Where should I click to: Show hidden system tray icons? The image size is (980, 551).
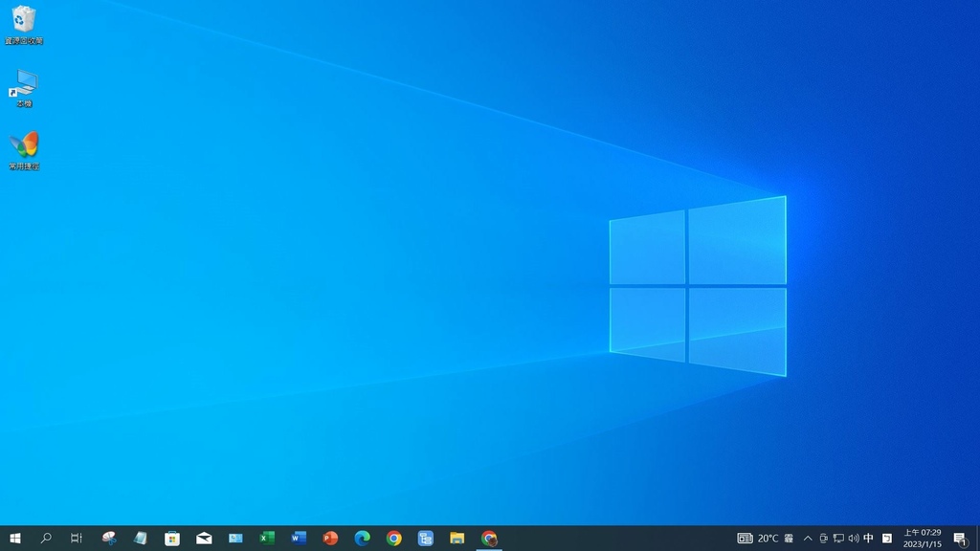808,538
